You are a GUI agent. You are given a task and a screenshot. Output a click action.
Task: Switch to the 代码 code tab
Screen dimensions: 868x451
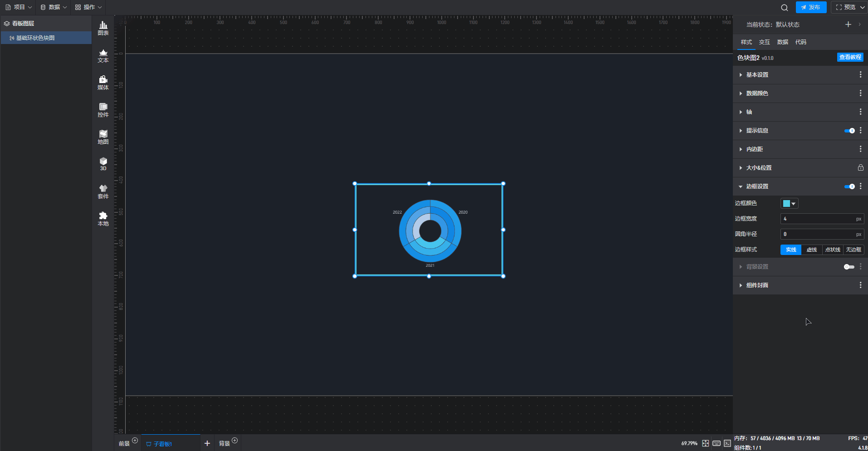pos(800,42)
